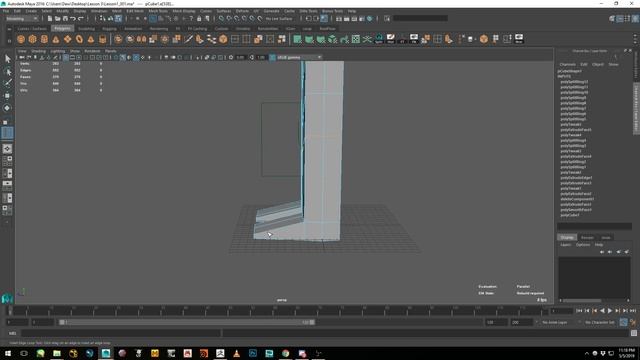
Task: Click the current frame field near playback controls
Action: coord(562,311)
